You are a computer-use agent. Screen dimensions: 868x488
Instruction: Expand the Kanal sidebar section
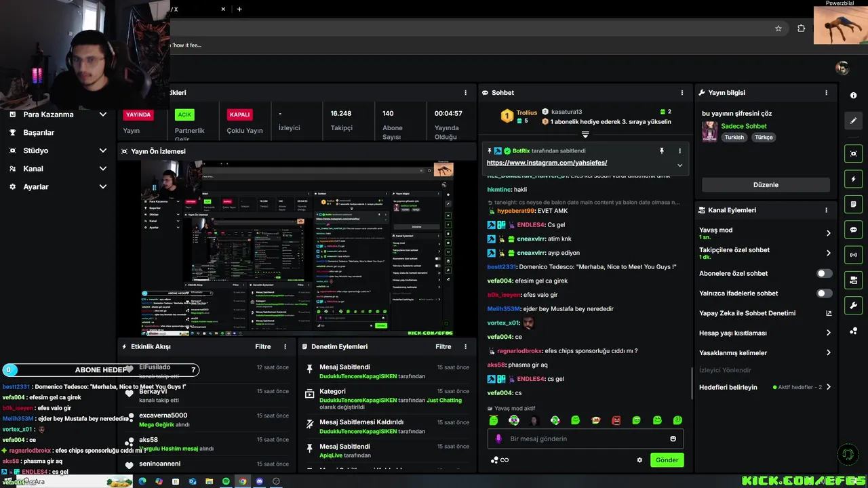pos(103,169)
